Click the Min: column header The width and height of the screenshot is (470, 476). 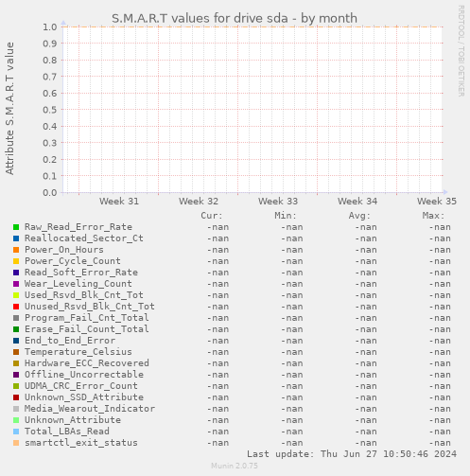point(286,216)
